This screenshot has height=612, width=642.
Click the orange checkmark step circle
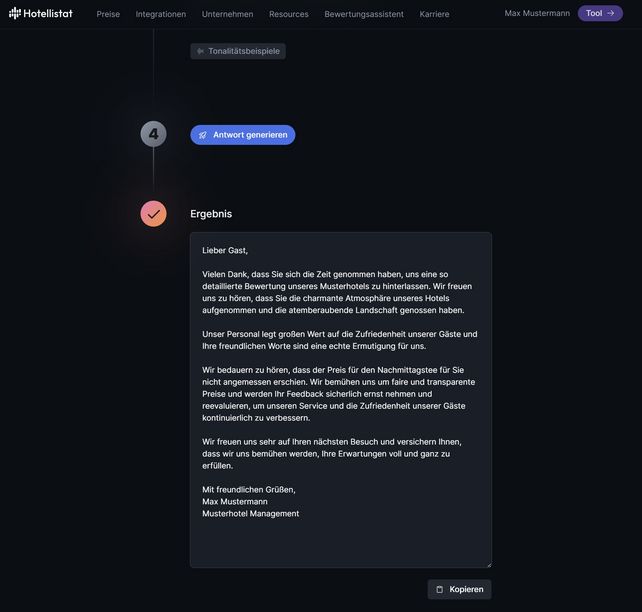pyautogui.click(x=153, y=214)
